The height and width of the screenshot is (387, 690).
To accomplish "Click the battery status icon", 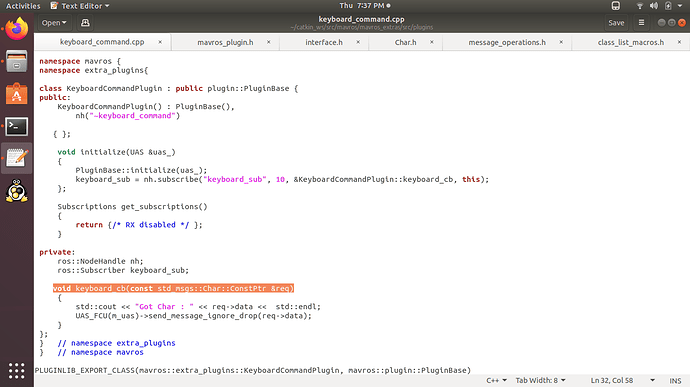I will coord(668,6).
